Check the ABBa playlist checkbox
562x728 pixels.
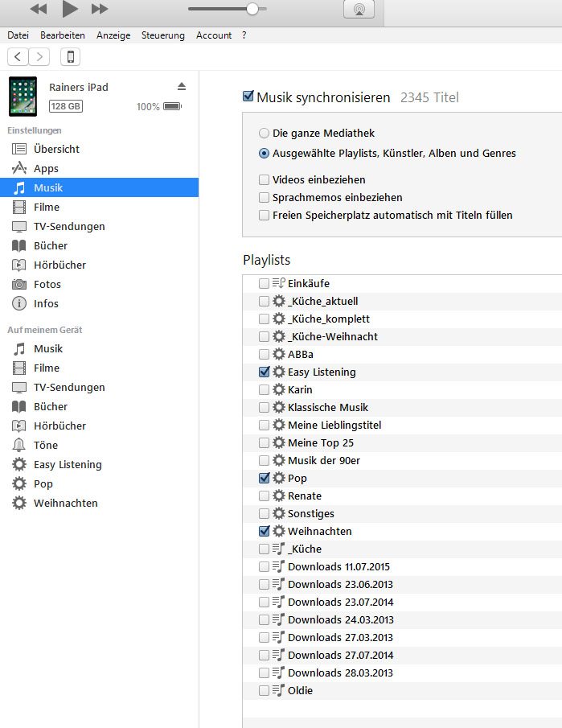(264, 354)
